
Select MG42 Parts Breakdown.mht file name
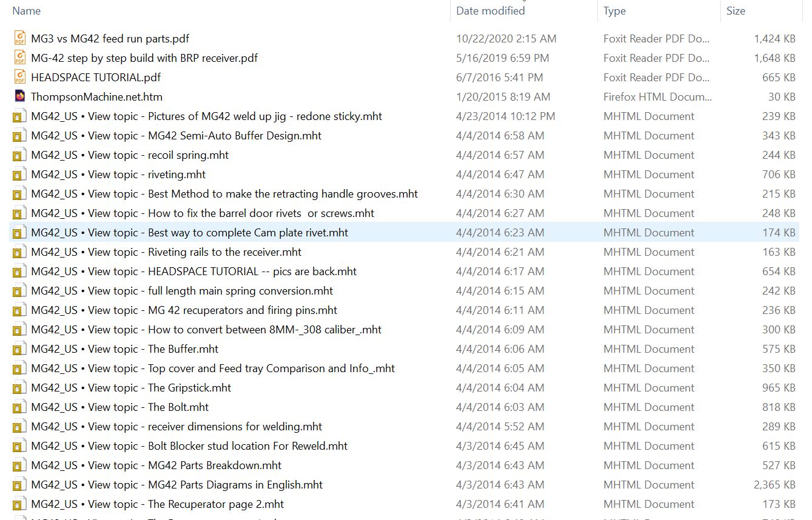click(x=156, y=465)
